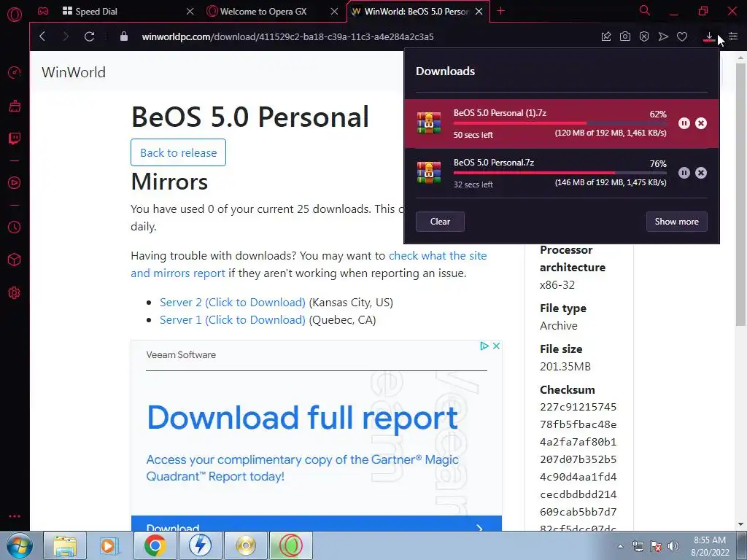The height and width of the screenshot is (560, 747).
Task: Show hidden system tray icons
Action: coord(620,546)
